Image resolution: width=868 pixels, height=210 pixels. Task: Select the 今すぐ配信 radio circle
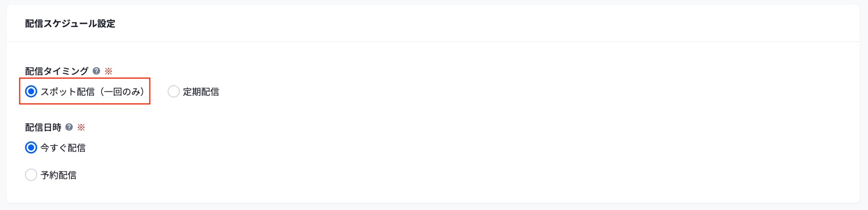(x=31, y=147)
